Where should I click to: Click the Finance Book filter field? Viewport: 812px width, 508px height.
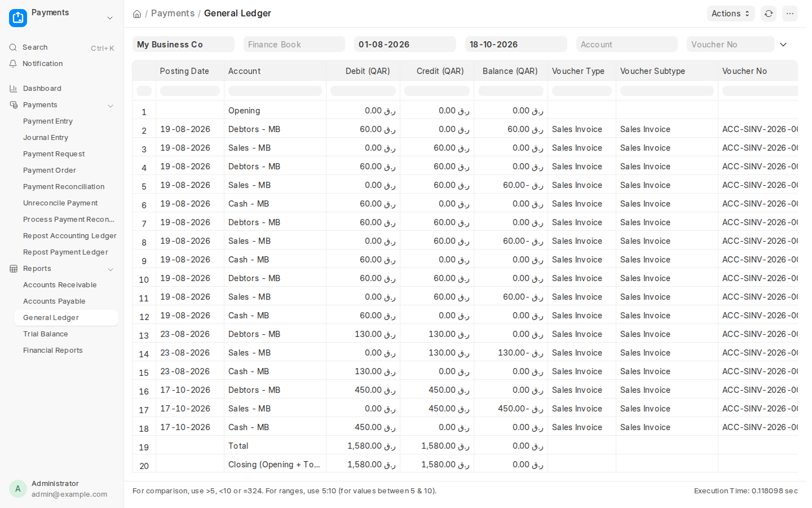294,45
